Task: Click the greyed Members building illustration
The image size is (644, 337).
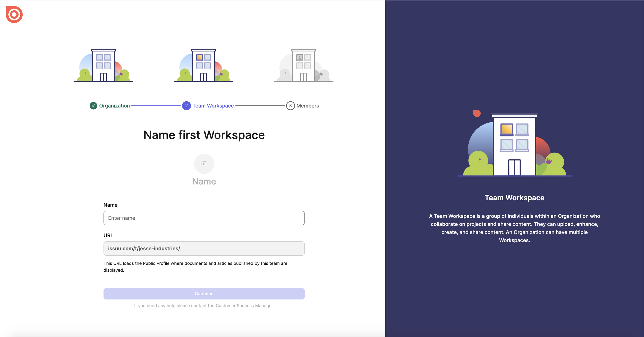Action: 303,66
